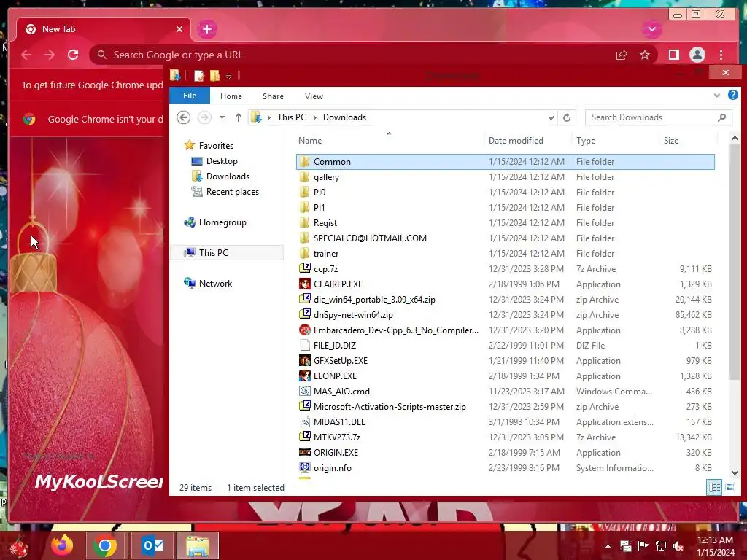747x560 pixels.
Task: Reload the Chrome page
Action: tap(73, 55)
